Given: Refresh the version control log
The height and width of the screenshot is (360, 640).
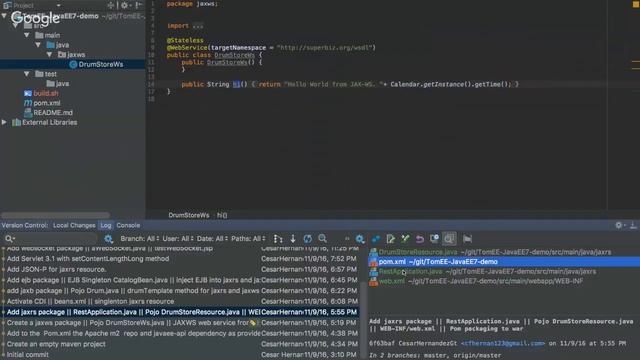Looking at the screenshot, I should pos(307,239).
